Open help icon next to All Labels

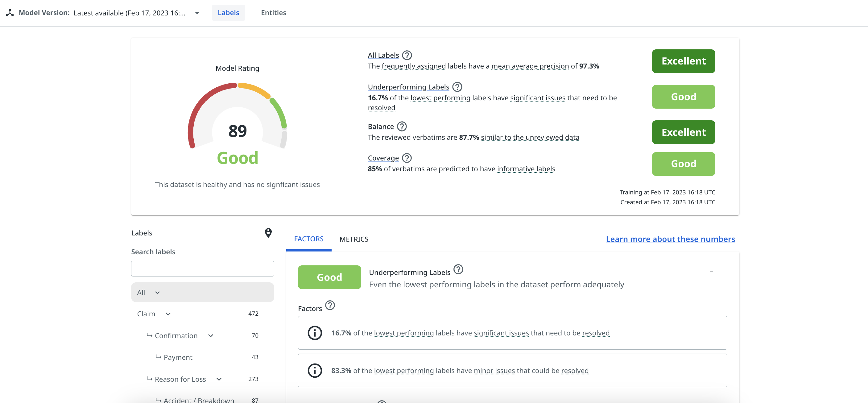(407, 55)
